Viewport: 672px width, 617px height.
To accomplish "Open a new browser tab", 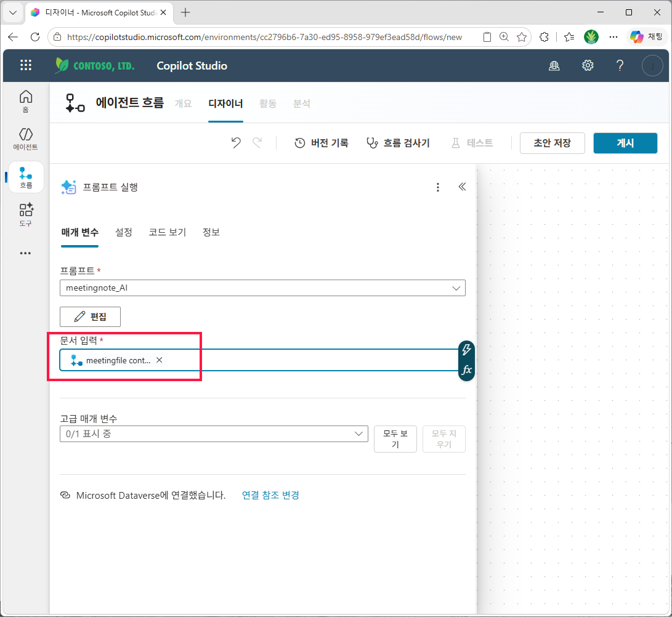I will [185, 12].
